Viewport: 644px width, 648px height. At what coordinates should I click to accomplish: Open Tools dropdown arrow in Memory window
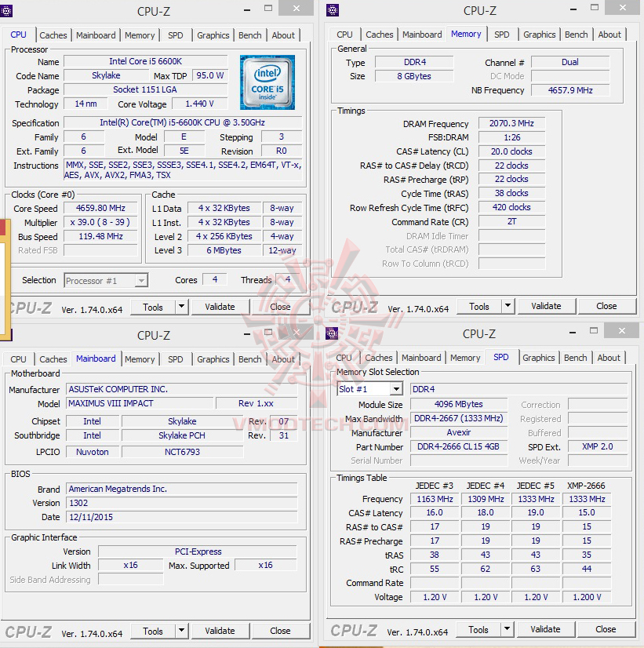tap(508, 306)
